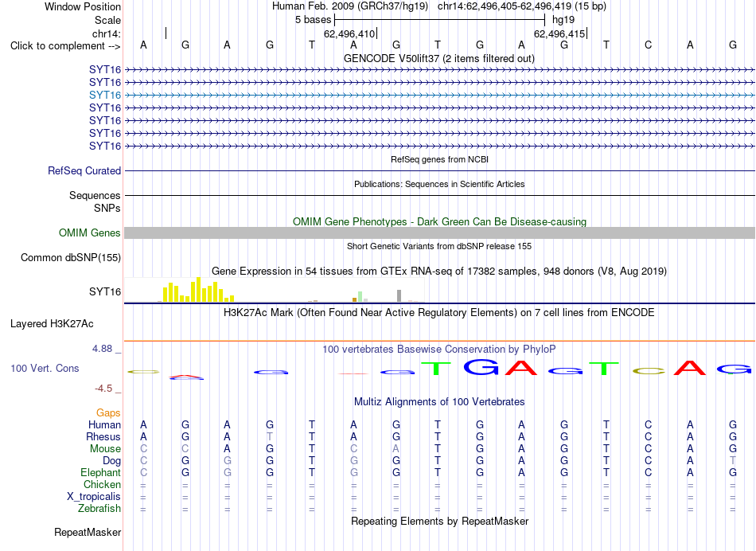
Task: Select the light-blue SYT16 transcript label
Action: pos(104,95)
